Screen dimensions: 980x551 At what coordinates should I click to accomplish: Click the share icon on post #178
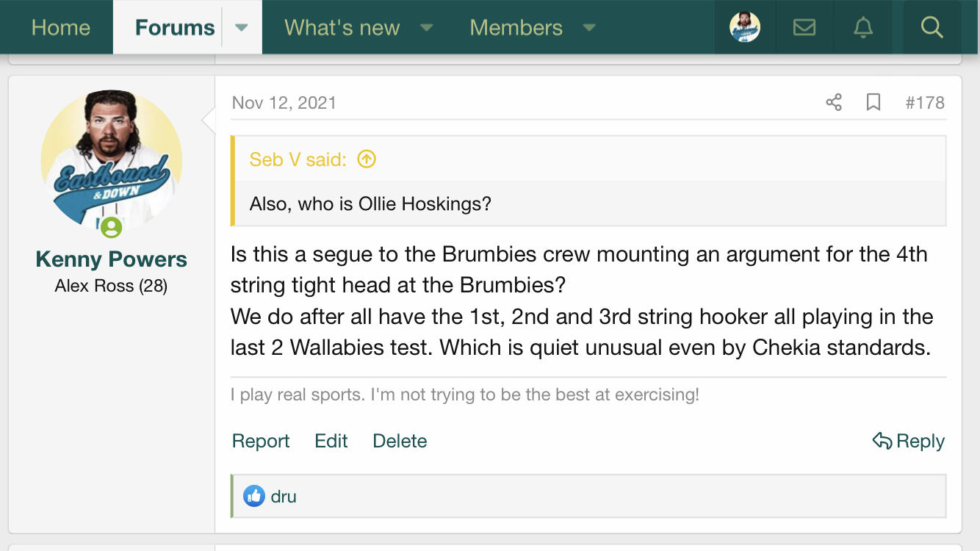click(834, 102)
